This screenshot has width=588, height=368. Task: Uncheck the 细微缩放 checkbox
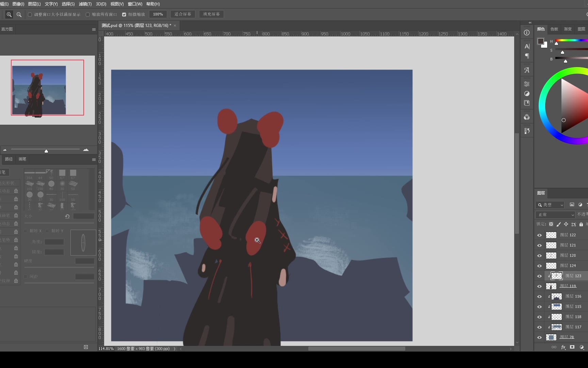click(x=124, y=14)
